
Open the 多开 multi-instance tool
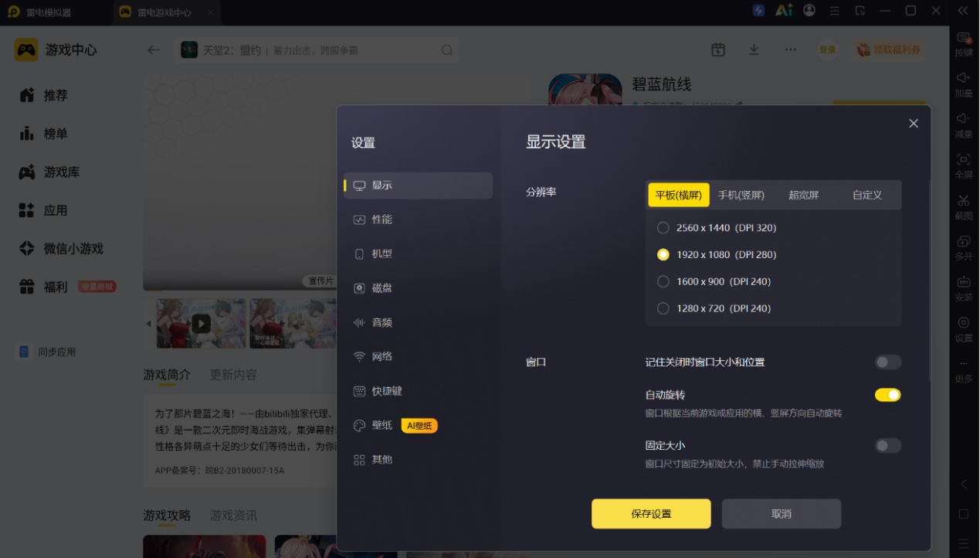coord(964,247)
